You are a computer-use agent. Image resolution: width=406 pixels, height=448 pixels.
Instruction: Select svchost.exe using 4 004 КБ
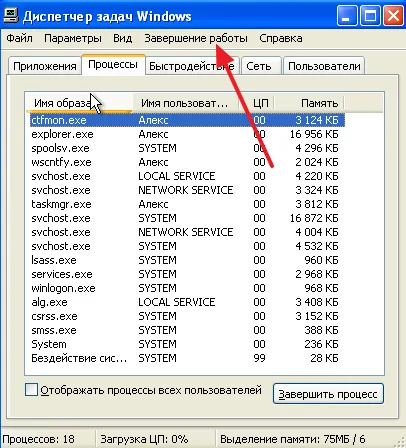(187, 232)
